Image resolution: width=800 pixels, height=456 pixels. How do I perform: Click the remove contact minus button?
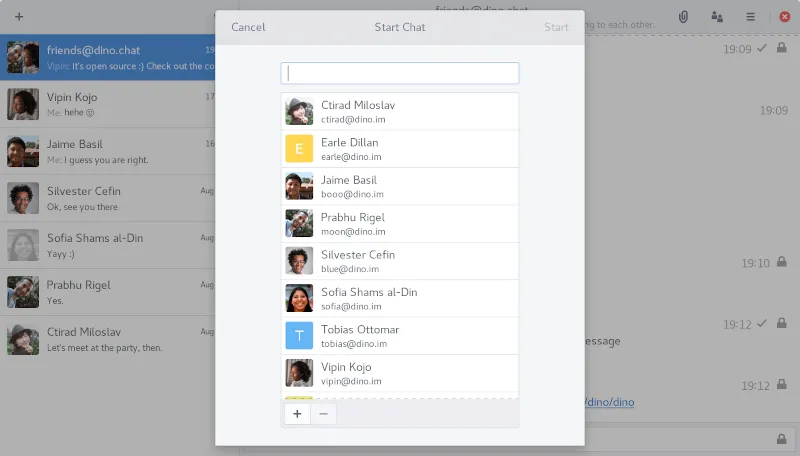[323, 413]
